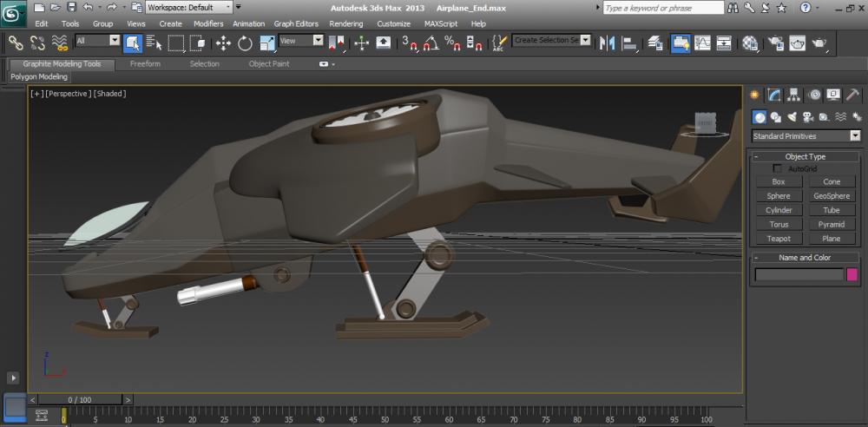
Task: Open Curve Editor from main toolbar
Action: click(702, 43)
